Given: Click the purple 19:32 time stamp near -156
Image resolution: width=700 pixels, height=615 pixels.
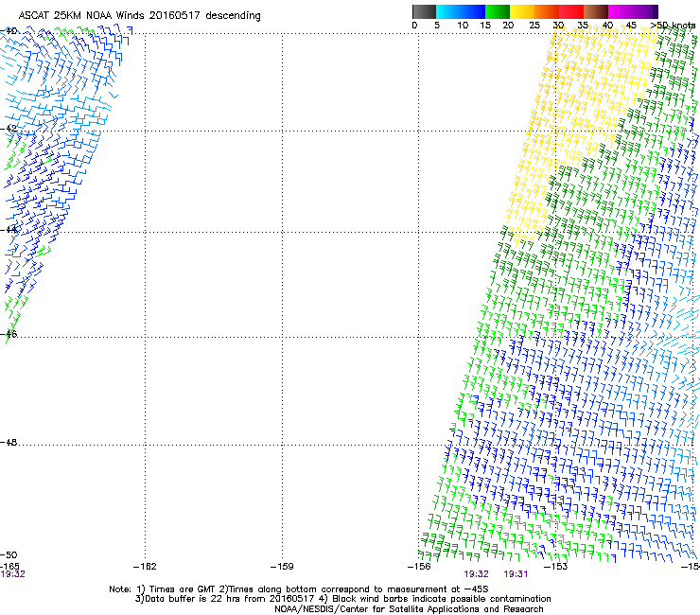Looking at the screenshot, I should click(x=477, y=574).
